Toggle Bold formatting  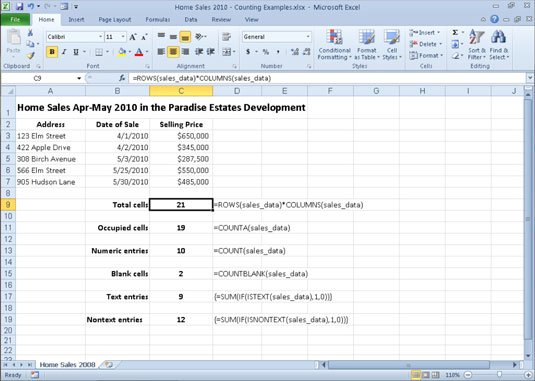(x=52, y=52)
